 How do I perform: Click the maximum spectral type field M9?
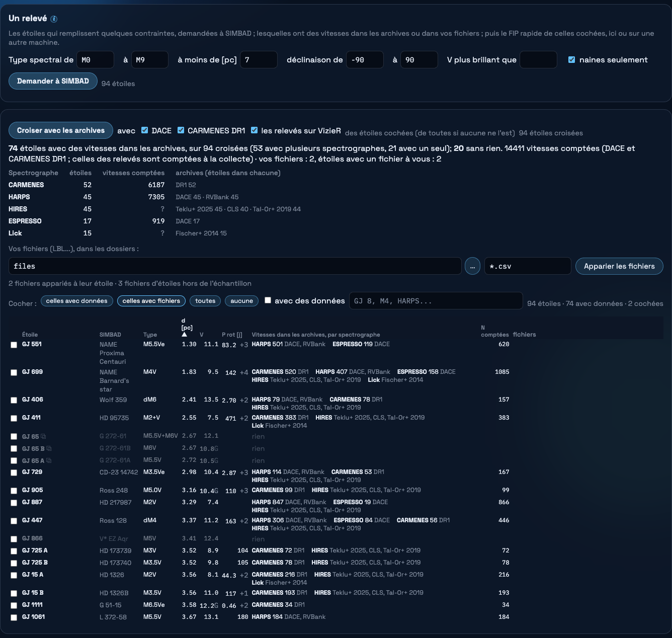(x=149, y=59)
